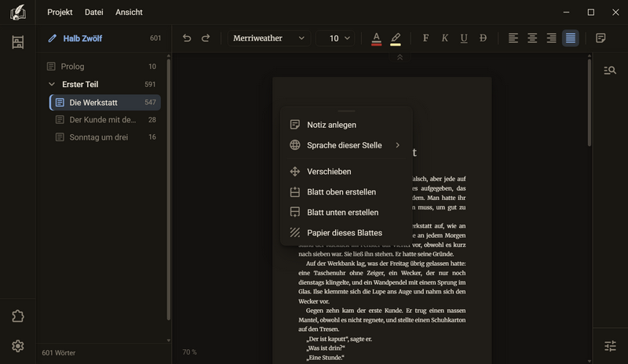Open the Ansicht menu
628x364 pixels.
point(129,12)
